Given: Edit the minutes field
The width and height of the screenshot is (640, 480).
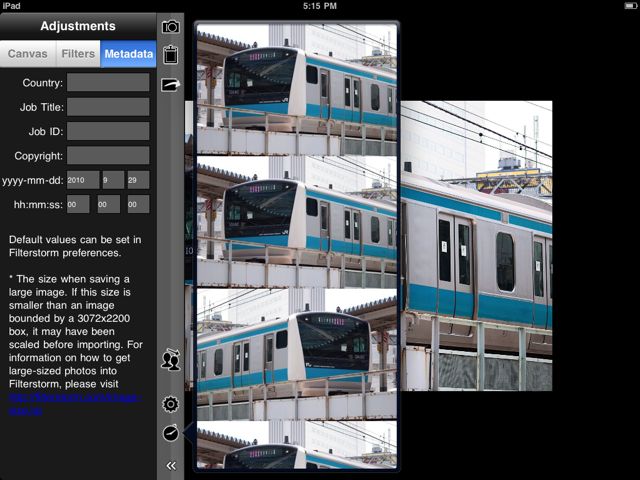Looking at the screenshot, I should [x=109, y=204].
